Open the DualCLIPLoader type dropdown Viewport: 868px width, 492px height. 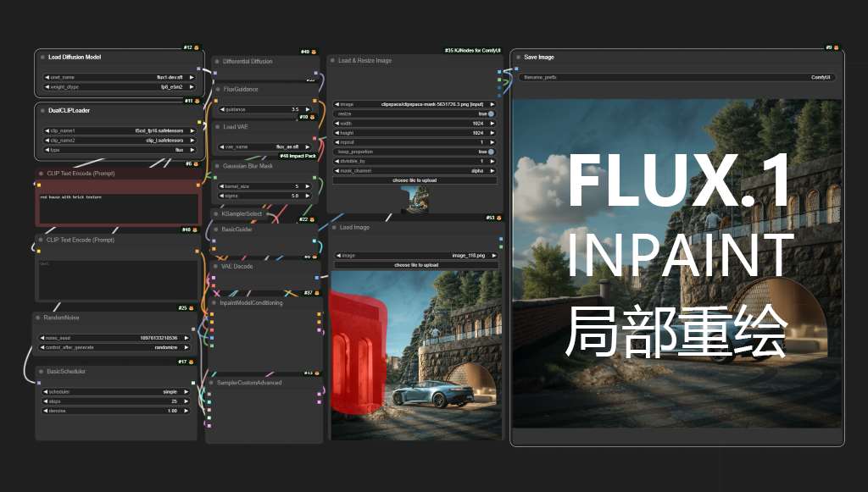pyautogui.click(x=120, y=150)
